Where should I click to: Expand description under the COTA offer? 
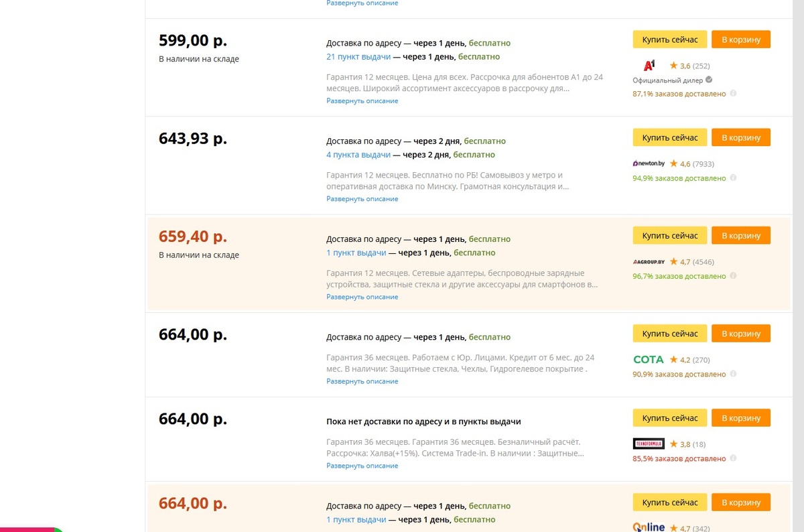click(x=362, y=381)
